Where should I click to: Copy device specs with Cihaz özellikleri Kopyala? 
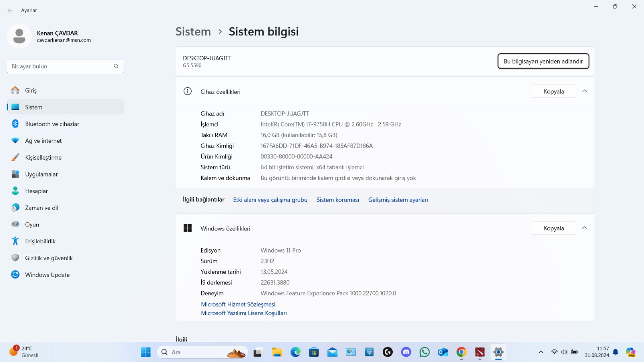coord(554,91)
